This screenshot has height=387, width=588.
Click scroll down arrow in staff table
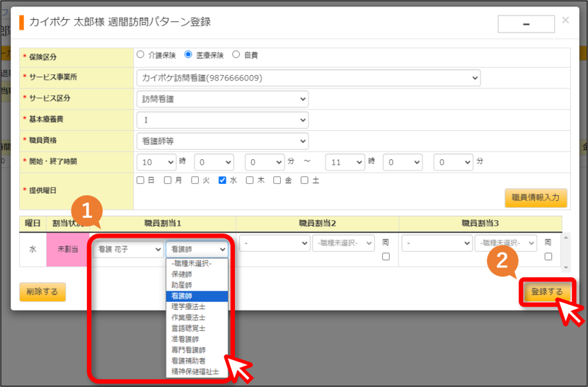point(566,267)
